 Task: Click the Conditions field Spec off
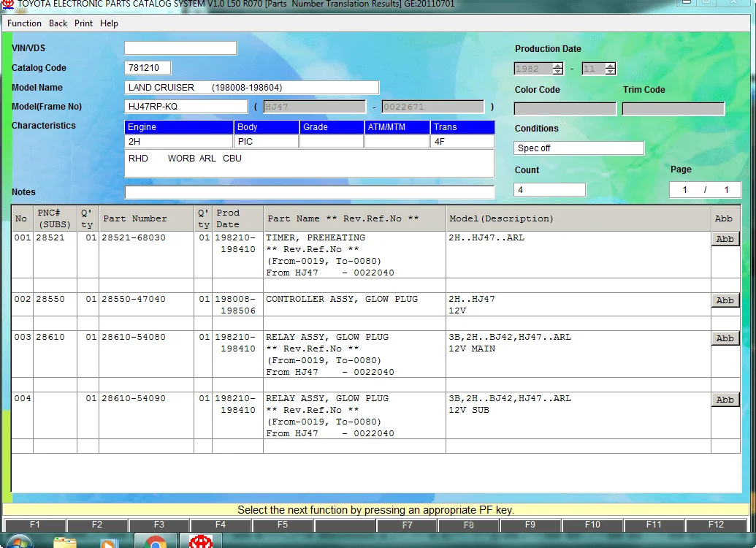579,148
